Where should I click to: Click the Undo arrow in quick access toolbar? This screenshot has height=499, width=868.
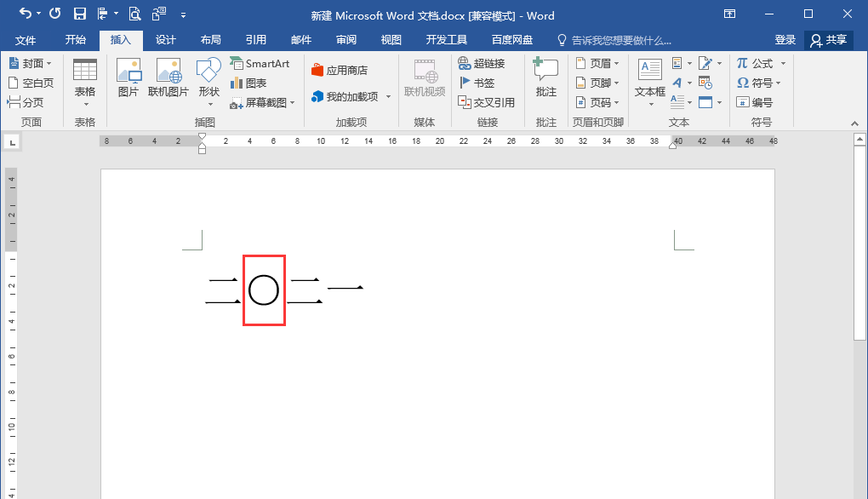click(25, 14)
